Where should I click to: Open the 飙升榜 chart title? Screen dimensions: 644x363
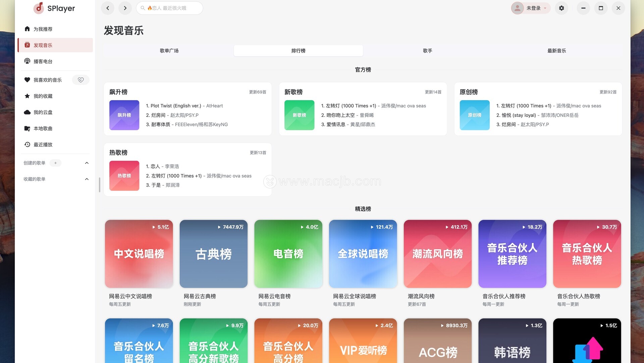(118, 92)
